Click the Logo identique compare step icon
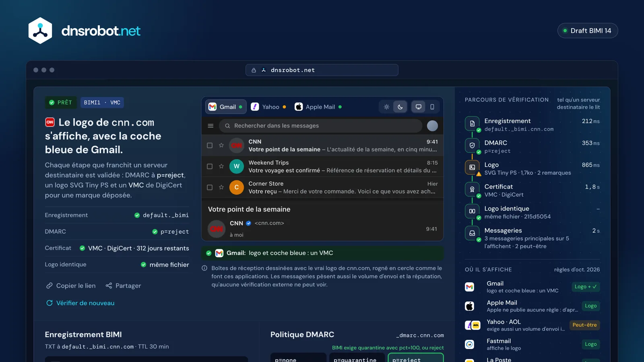Screen dimensions: 644x362 click(472, 211)
